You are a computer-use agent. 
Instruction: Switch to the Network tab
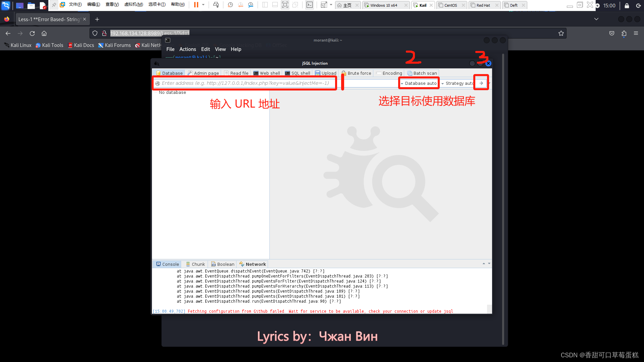coord(253,264)
